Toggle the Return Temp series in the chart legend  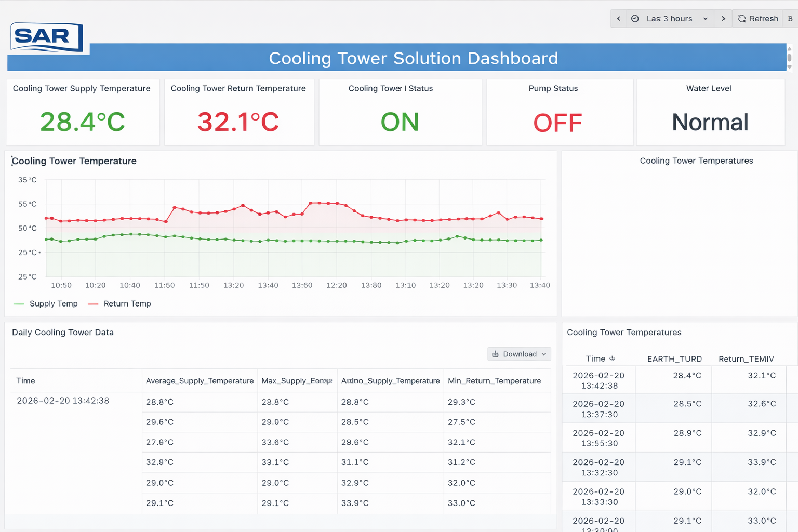127,304
